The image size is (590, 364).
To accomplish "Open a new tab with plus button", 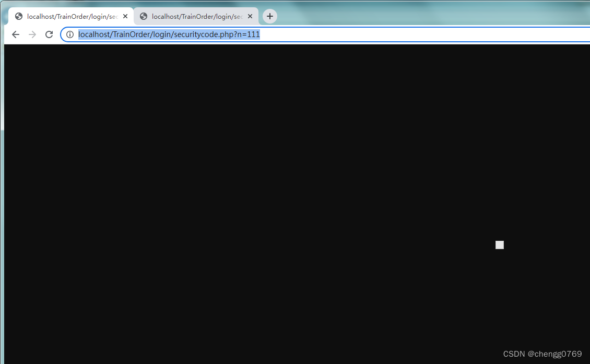I will coord(269,16).
